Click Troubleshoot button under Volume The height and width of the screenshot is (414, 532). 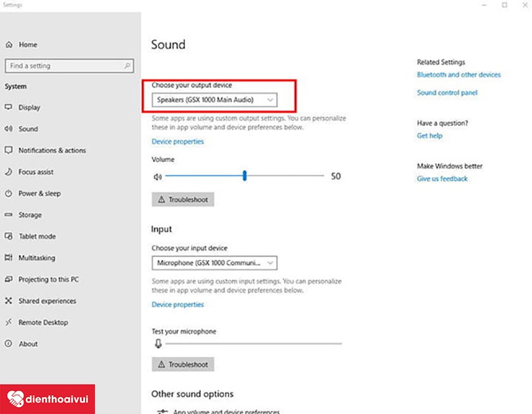coord(183,200)
